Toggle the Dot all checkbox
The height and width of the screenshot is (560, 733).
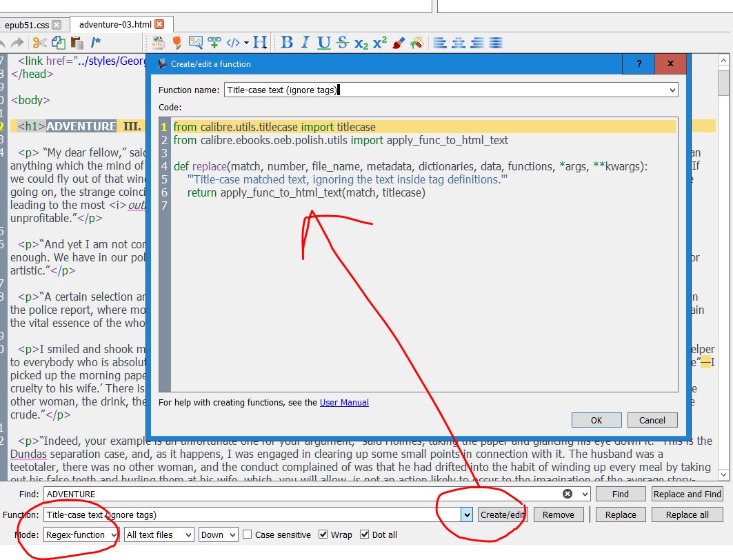point(365,534)
